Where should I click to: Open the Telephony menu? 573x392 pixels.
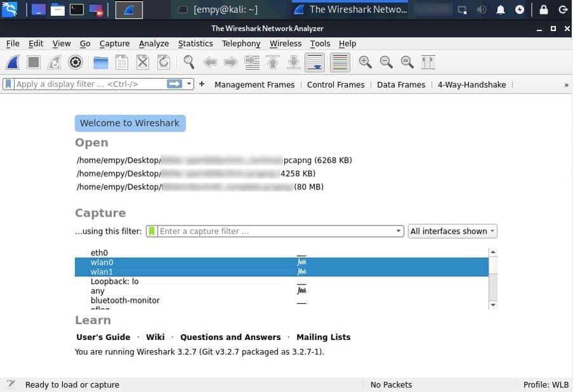tap(241, 43)
